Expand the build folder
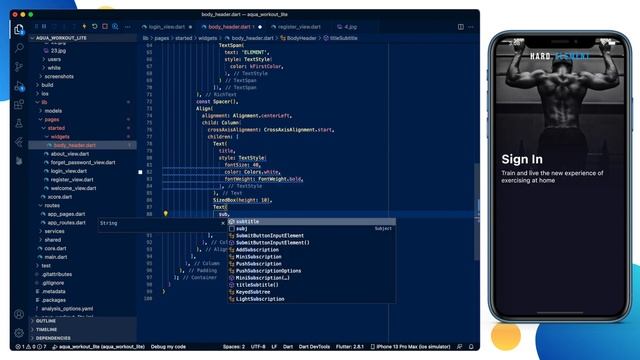640x360 pixels. pos(47,85)
